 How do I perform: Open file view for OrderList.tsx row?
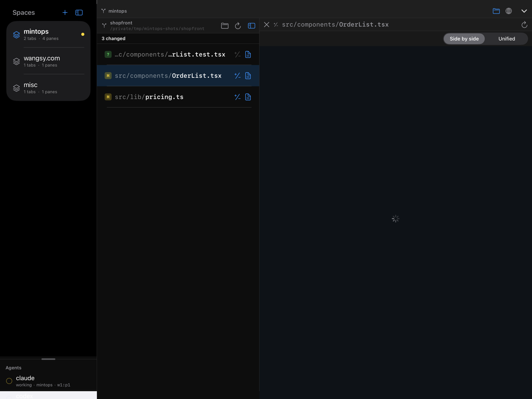[248, 76]
